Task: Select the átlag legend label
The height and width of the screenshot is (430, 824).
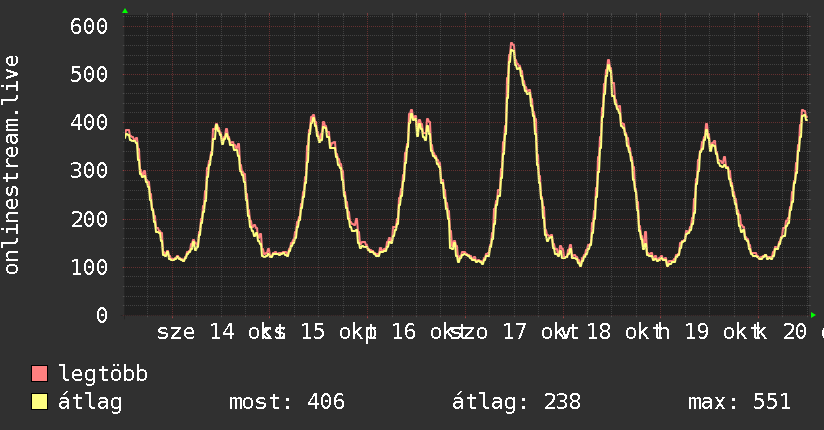Action: (90, 402)
